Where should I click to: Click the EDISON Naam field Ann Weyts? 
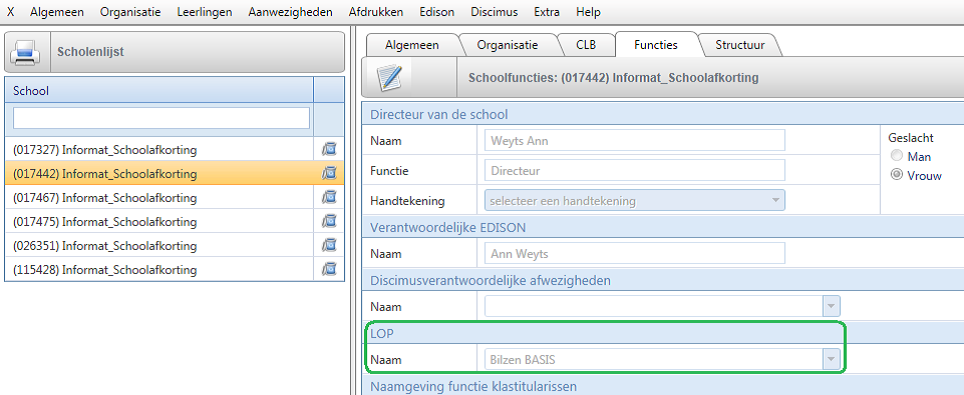pos(634,253)
